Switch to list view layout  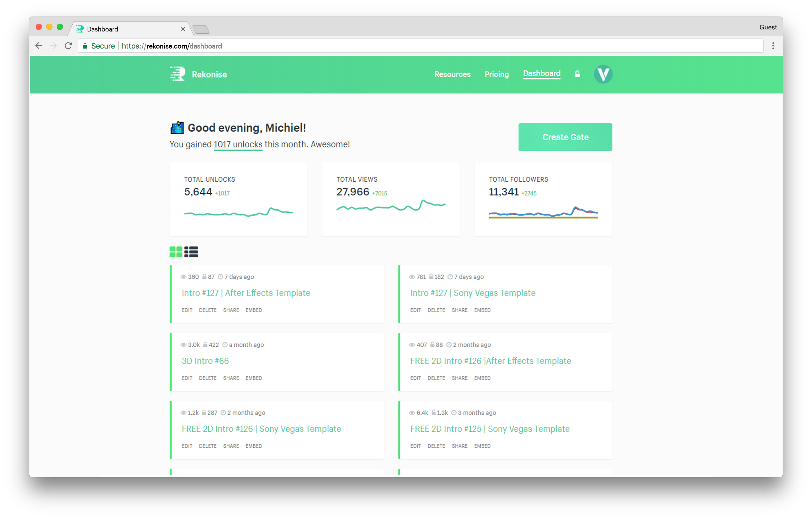[x=191, y=252]
